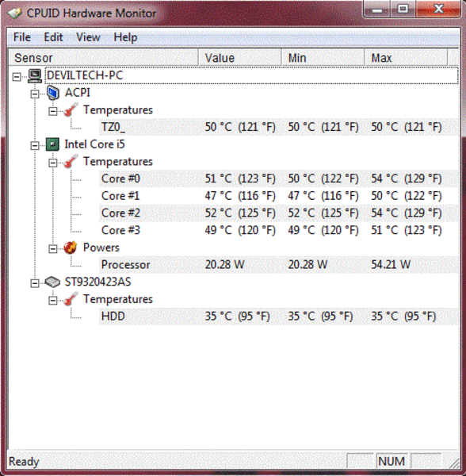Click the Intel Core i5 chip icon
The width and height of the screenshot is (466, 476).
(x=52, y=144)
